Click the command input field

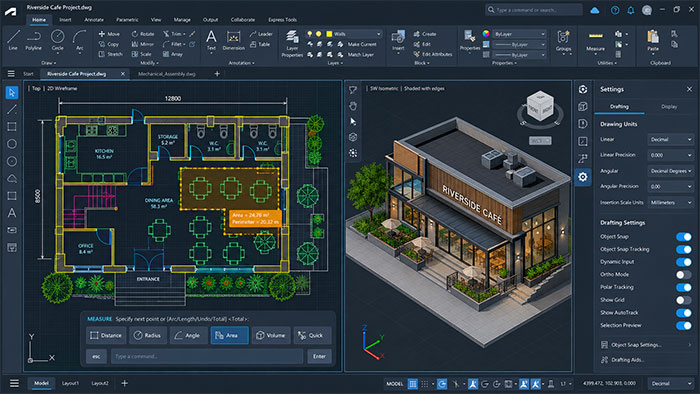207,356
